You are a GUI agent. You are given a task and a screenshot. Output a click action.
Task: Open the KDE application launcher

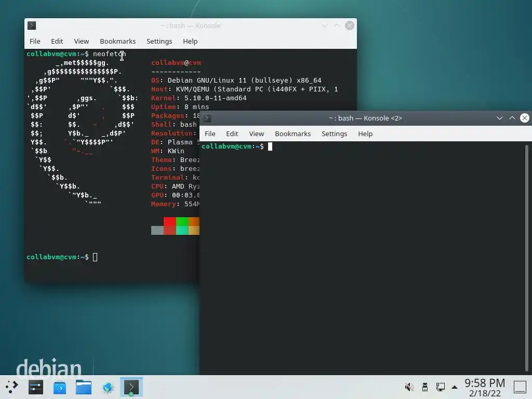click(x=11, y=387)
